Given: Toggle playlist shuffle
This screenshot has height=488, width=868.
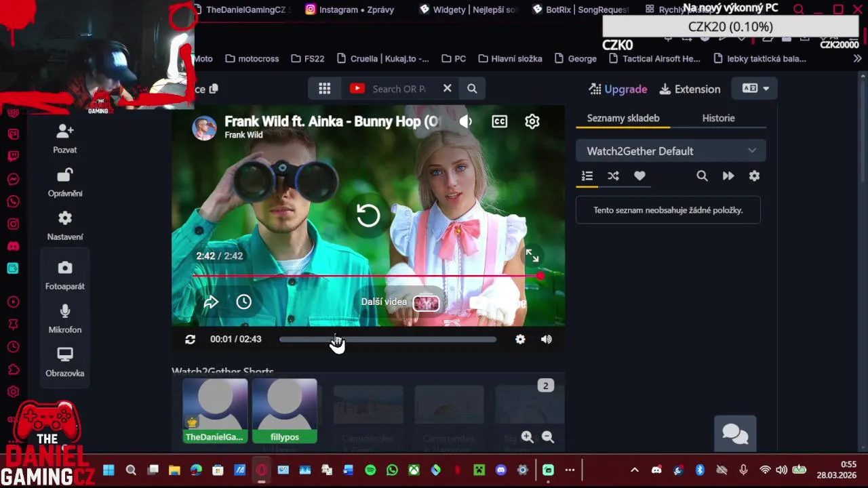Looking at the screenshot, I should [x=613, y=176].
